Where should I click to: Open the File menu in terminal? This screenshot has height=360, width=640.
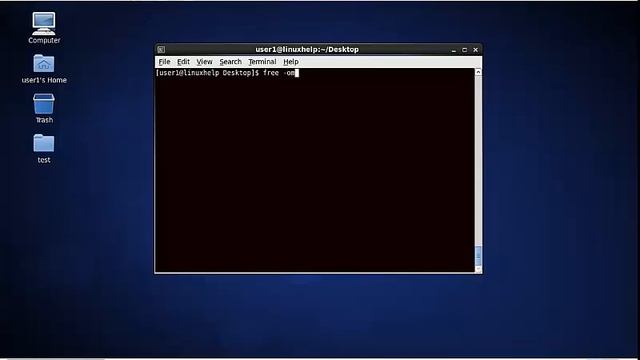[x=164, y=62]
